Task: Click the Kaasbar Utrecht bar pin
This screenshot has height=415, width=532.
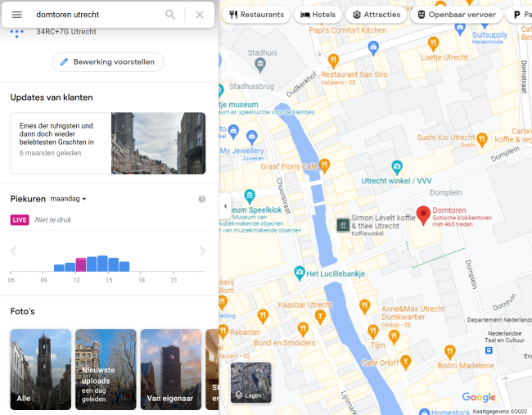Action: point(320,317)
